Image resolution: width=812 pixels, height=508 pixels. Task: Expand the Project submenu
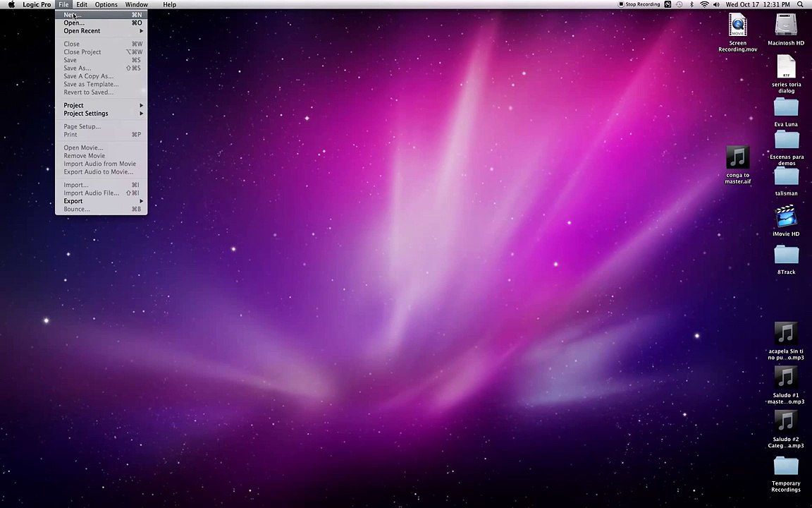101,105
